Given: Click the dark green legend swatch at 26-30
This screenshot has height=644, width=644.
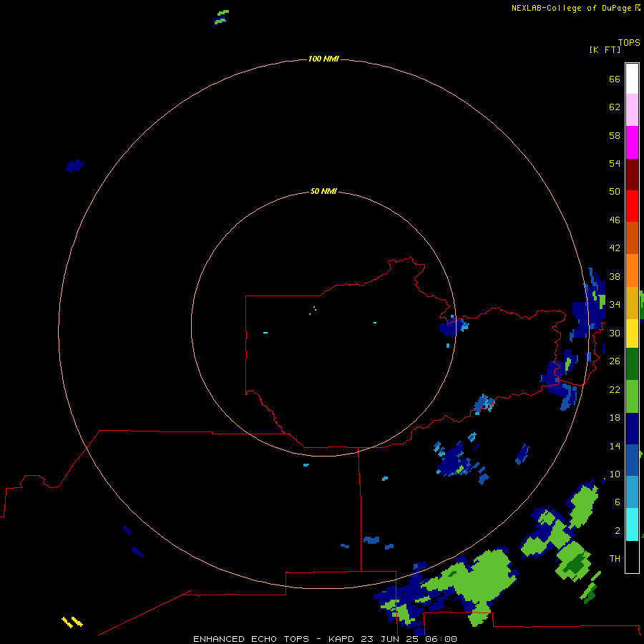Looking at the screenshot, I should 632,364.
